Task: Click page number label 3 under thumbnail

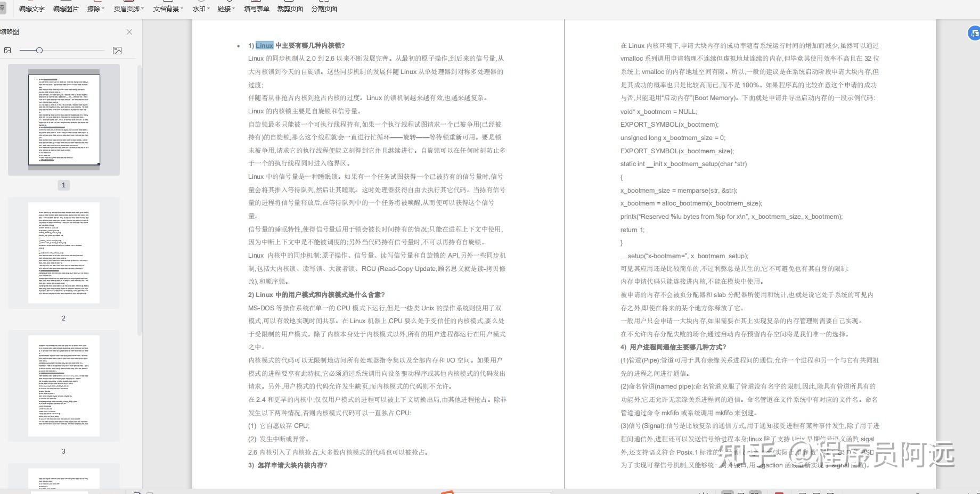Action: coord(63,451)
